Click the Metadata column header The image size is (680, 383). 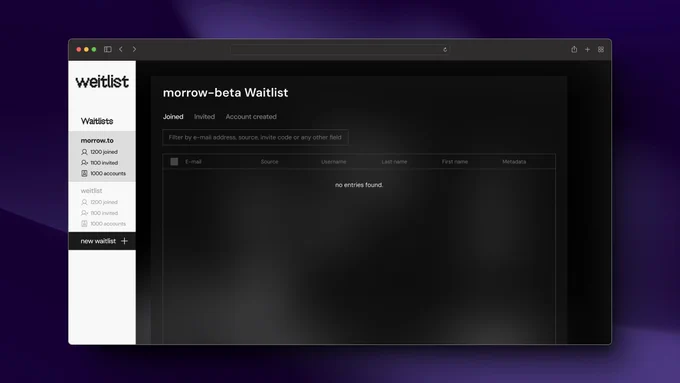(514, 162)
